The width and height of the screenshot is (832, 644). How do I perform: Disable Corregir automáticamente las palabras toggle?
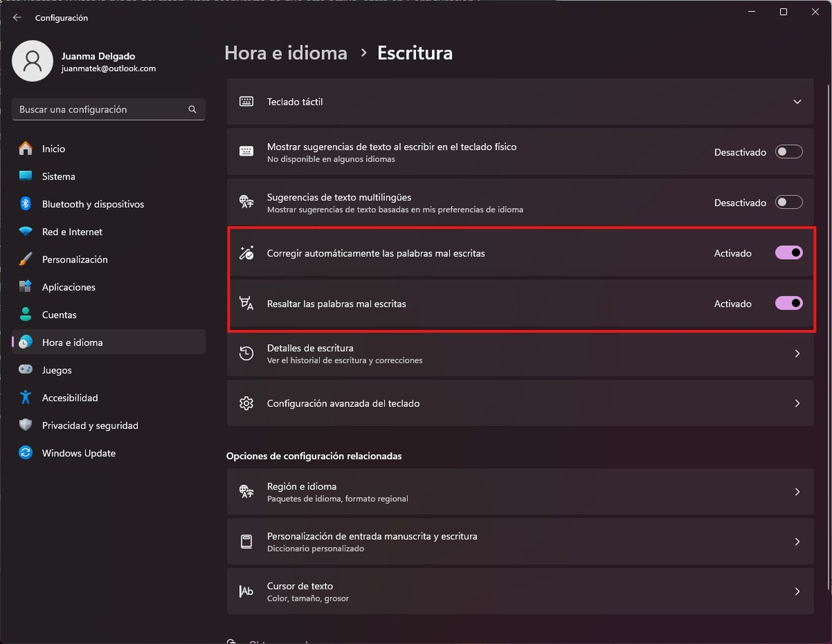click(x=789, y=253)
